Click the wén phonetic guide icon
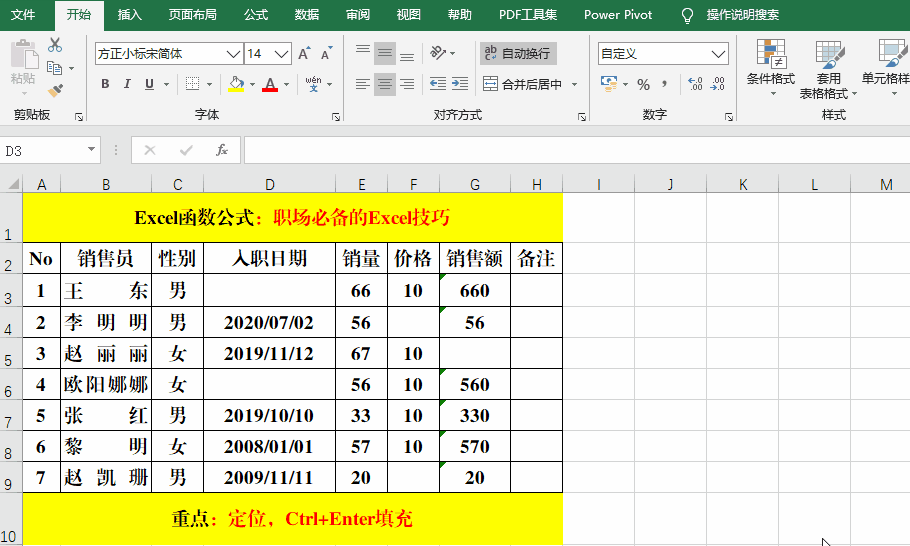 313,84
